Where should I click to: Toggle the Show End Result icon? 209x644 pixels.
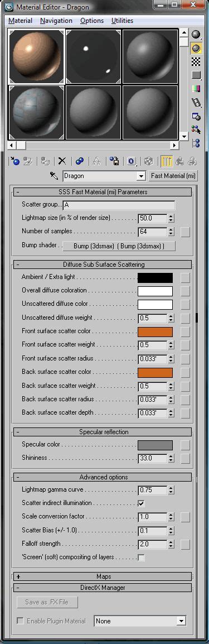click(x=167, y=161)
